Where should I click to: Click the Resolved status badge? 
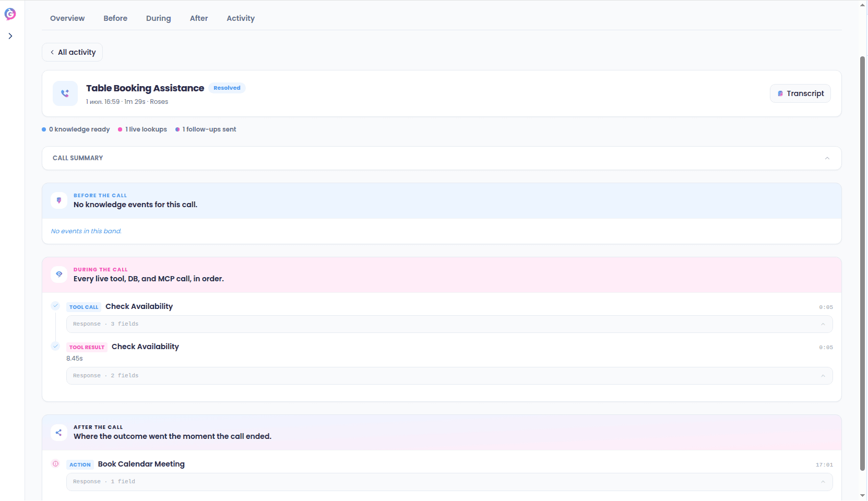(x=227, y=88)
